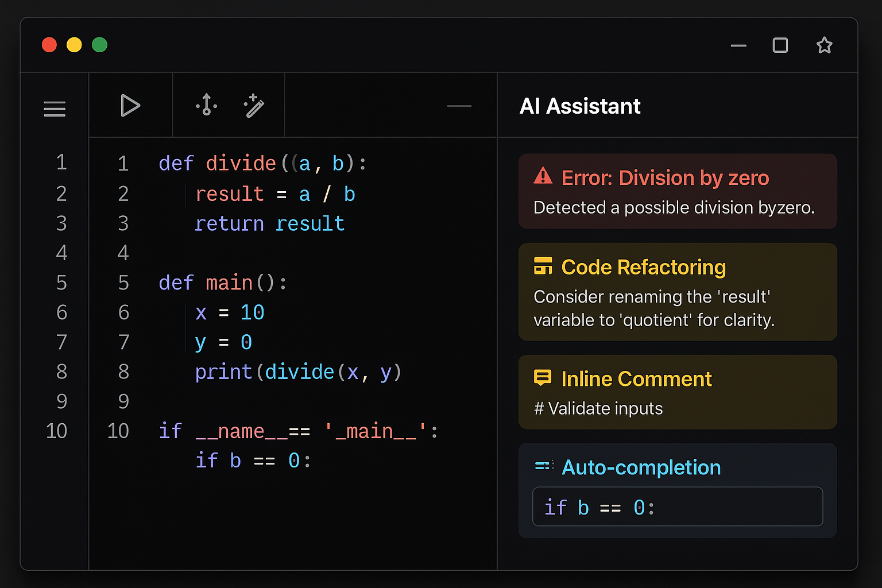Click 'Detected a possible division byzero.' text

tap(674, 207)
